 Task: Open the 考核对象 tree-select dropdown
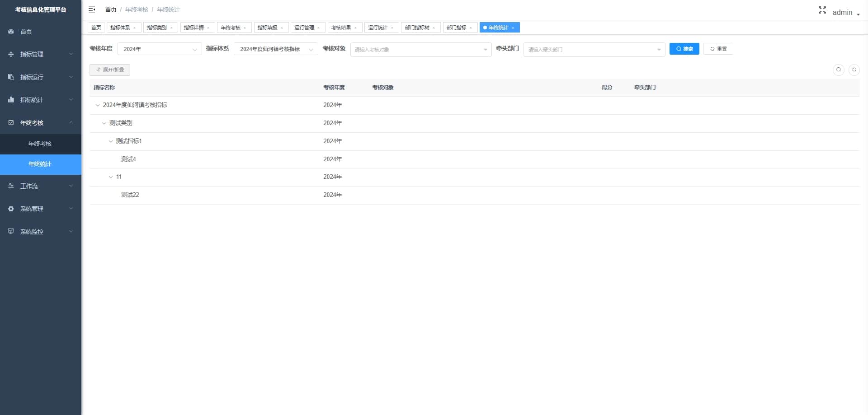pyautogui.click(x=421, y=50)
